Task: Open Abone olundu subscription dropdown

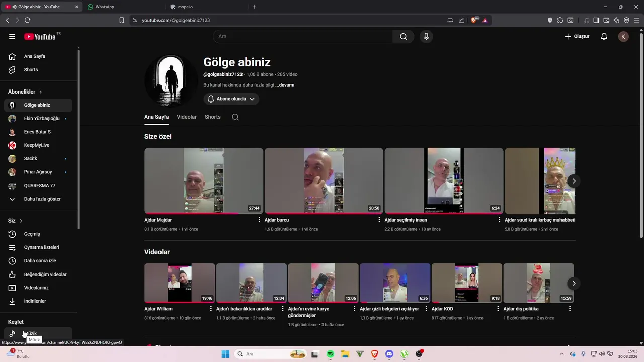Action: [231, 99]
